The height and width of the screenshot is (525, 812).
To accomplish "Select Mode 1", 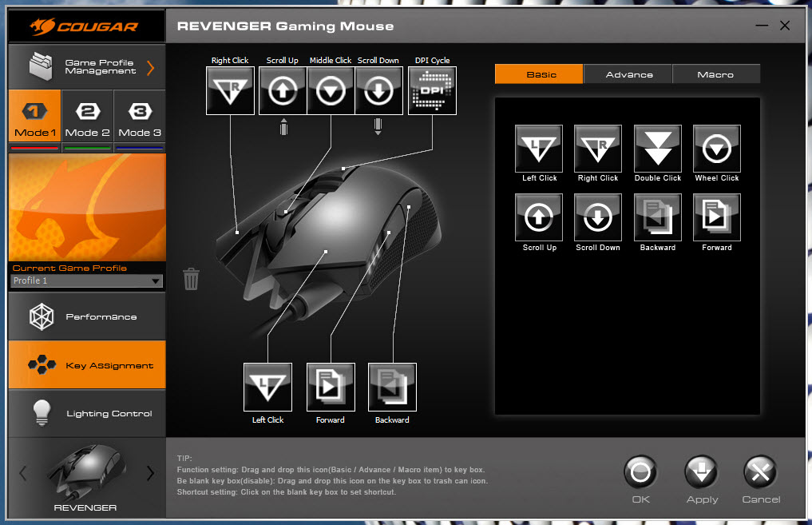I will click(x=34, y=116).
